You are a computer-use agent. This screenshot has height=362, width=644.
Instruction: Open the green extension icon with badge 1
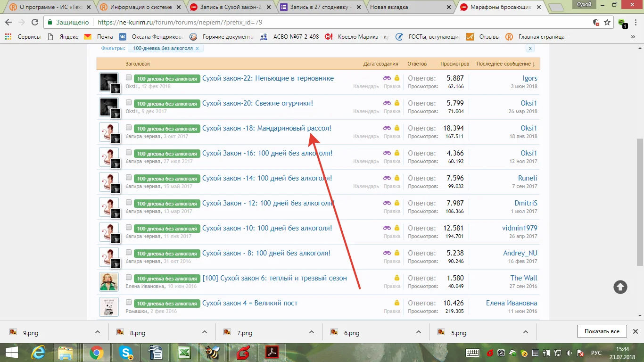pyautogui.click(x=622, y=23)
